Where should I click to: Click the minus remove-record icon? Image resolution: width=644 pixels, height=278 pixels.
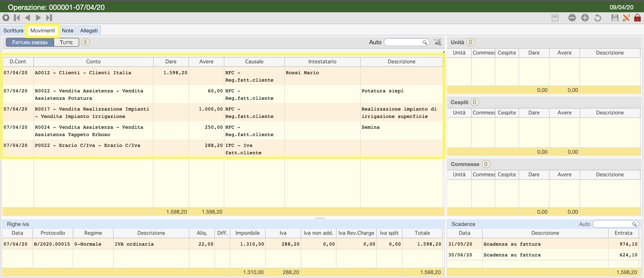(x=572, y=18)
